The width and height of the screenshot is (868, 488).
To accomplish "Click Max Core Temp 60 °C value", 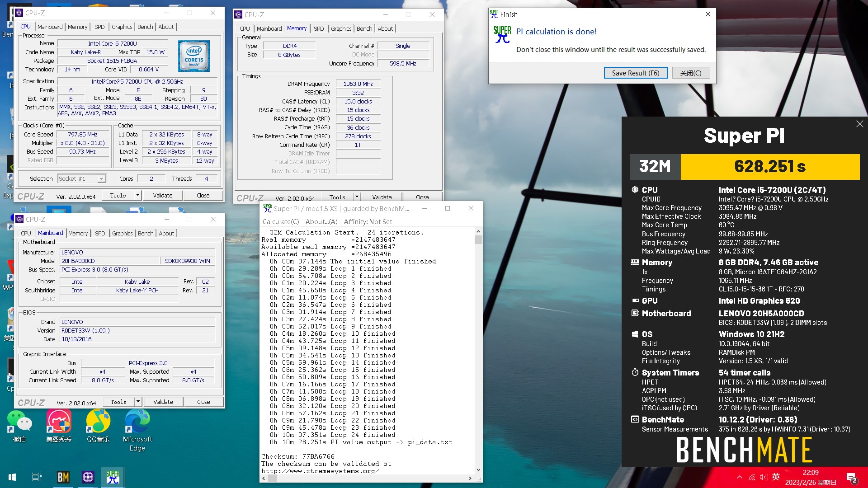I will 726,225.
